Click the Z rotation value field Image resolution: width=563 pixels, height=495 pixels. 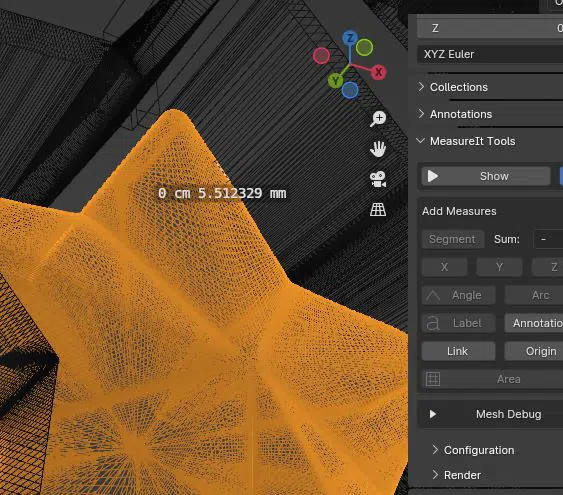[x=490, y=28]
